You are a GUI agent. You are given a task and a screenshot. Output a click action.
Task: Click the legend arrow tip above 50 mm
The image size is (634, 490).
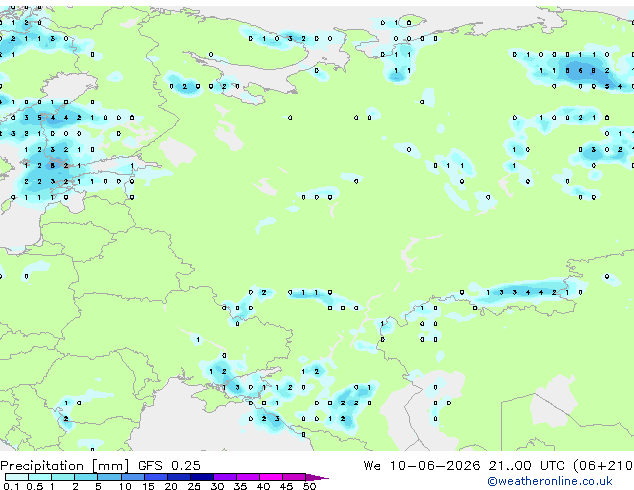point(317,478)
